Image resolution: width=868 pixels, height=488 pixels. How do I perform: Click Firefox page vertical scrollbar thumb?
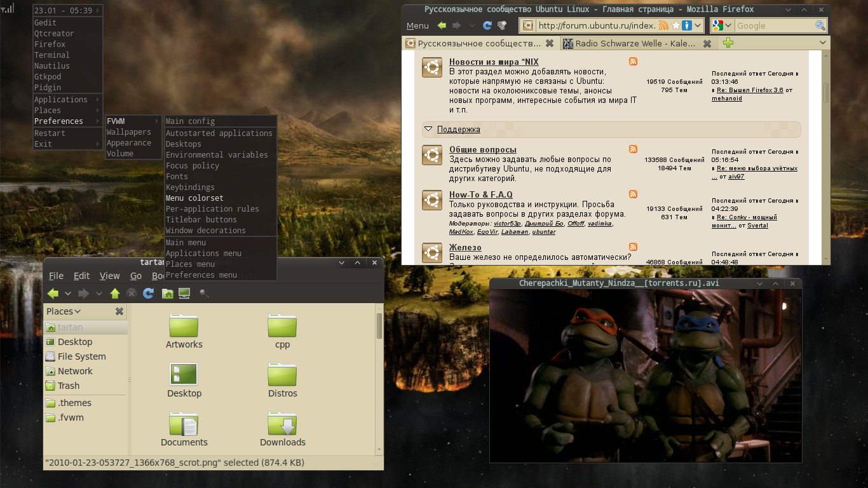point(826,93)
